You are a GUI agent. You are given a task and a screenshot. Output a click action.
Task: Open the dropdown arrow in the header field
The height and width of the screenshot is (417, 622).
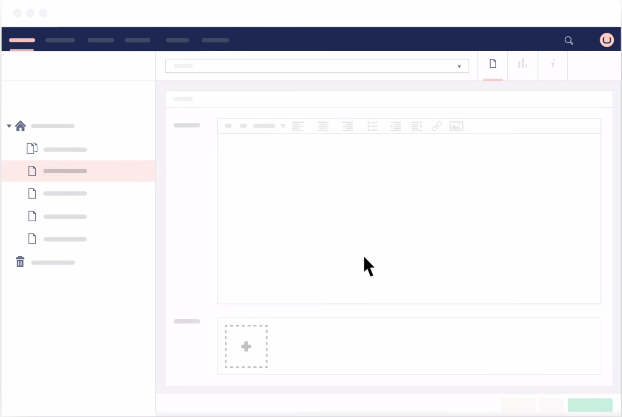click(459, 66)
